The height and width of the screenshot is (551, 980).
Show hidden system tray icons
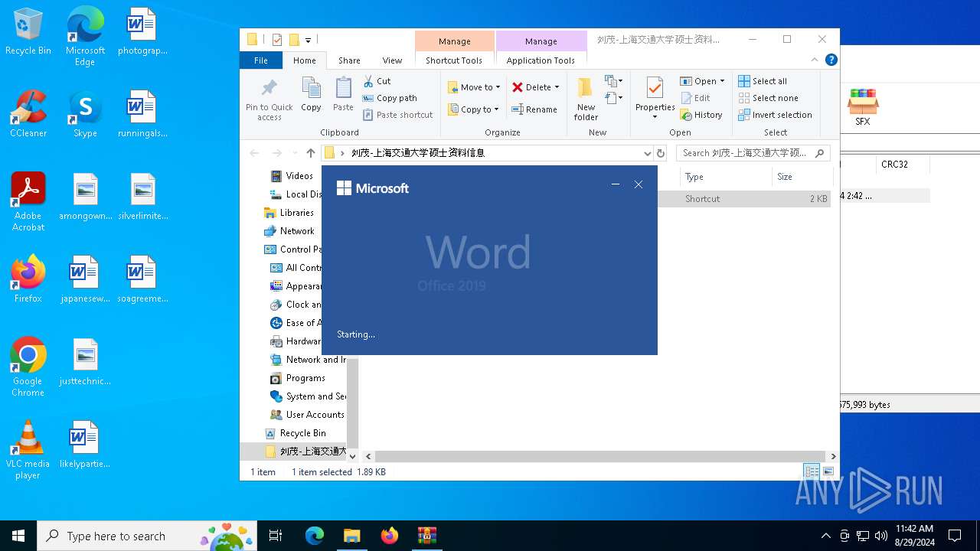tap(825, 536)
